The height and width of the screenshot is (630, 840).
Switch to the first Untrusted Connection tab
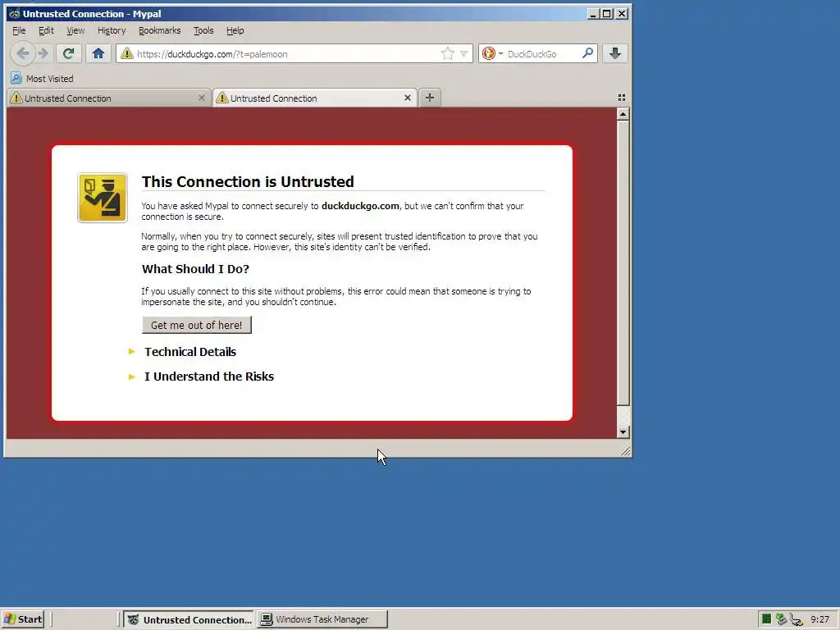(107, 98)
